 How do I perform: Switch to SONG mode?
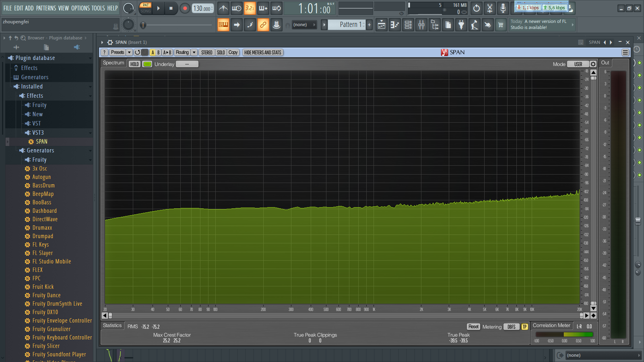pos(146,11)
